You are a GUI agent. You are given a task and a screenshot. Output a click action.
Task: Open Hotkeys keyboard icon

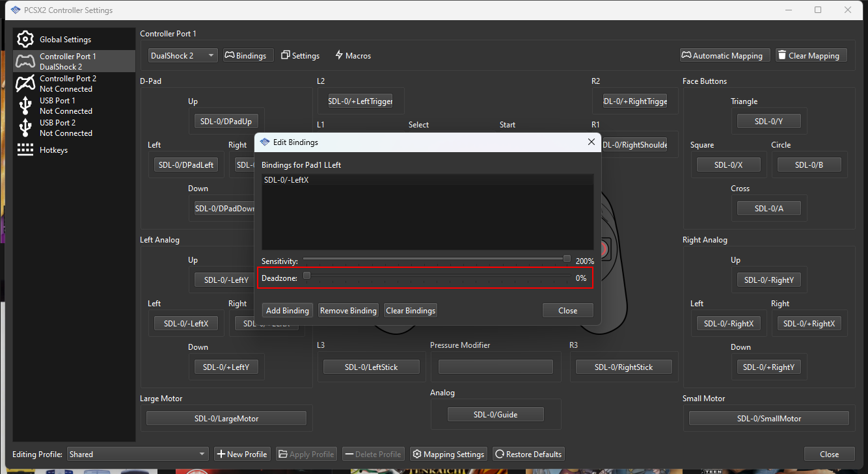(x=25, y=150)
